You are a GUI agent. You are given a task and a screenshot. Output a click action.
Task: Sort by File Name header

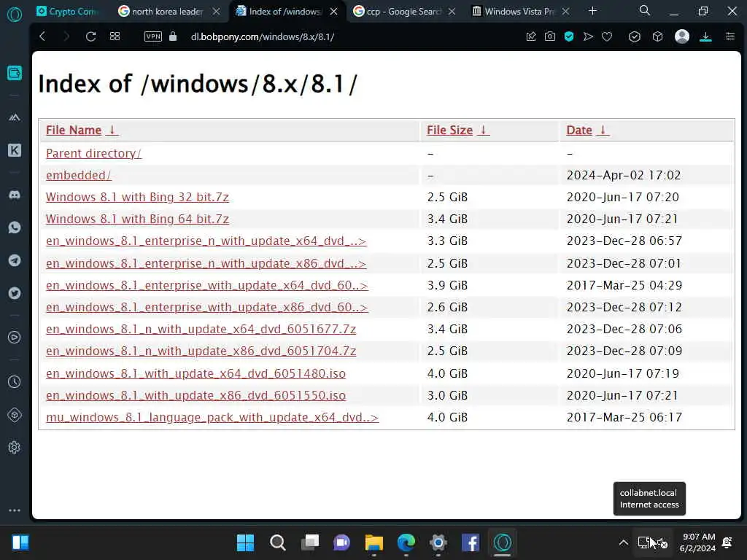[x=74, y=130]
